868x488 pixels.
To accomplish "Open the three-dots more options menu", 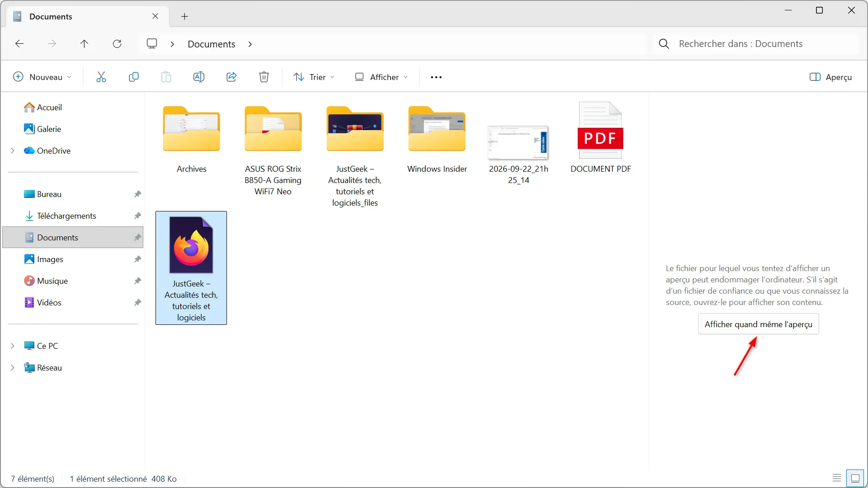I will [x=436, y=77].
